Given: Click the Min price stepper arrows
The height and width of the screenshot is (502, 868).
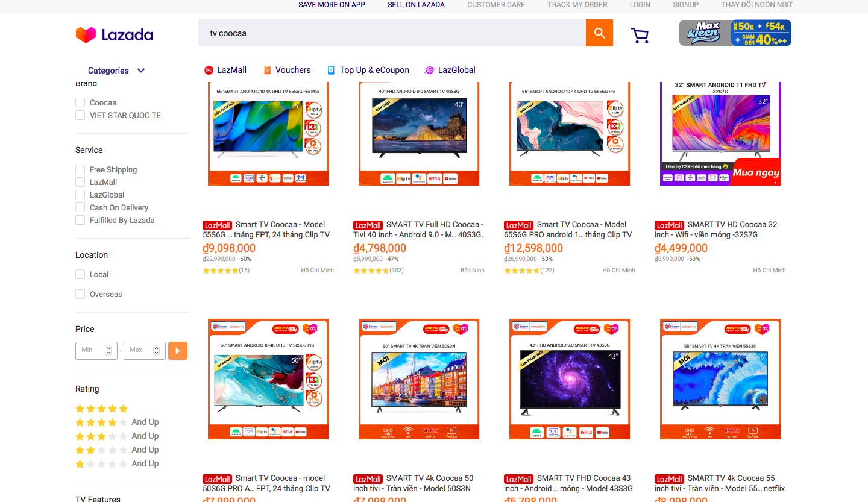Looking at the screenshot, I should pyautogui.click(x=108, y=350).
